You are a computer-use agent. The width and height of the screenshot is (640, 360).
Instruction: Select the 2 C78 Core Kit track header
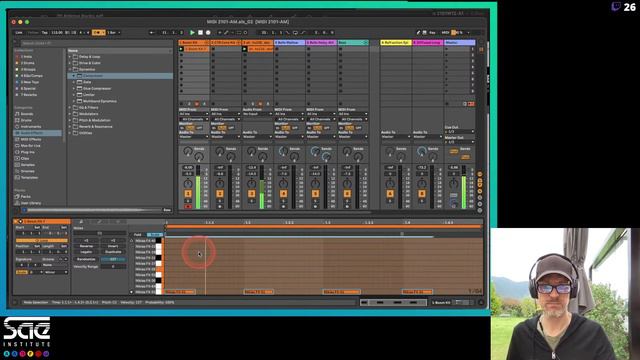pyautogui.click(x=226, y=42)
